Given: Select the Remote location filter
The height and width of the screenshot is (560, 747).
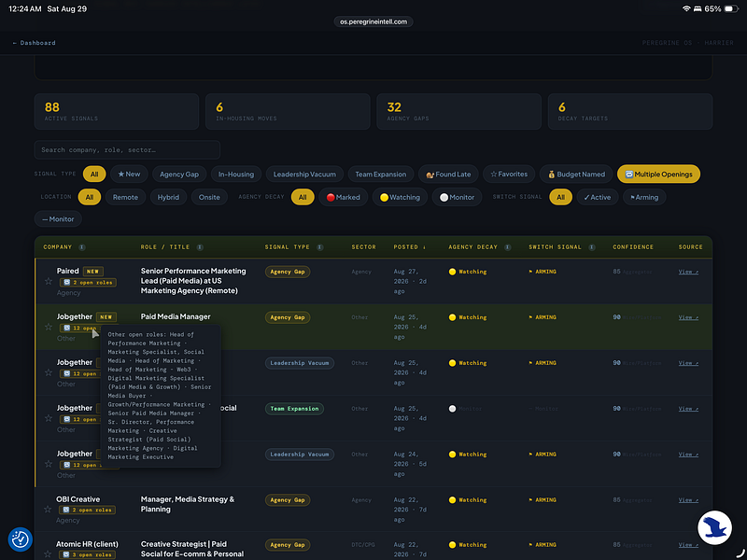Looking at the screenshot, I should (x=125, y=197).
